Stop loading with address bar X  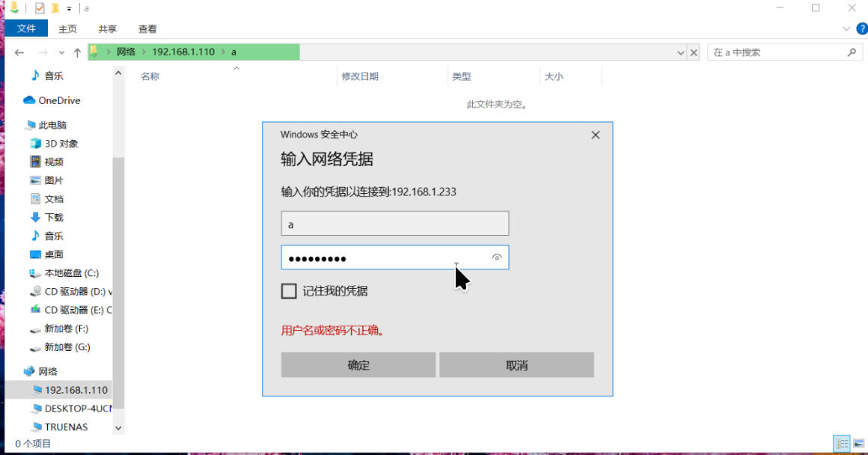tap(694, 52)
